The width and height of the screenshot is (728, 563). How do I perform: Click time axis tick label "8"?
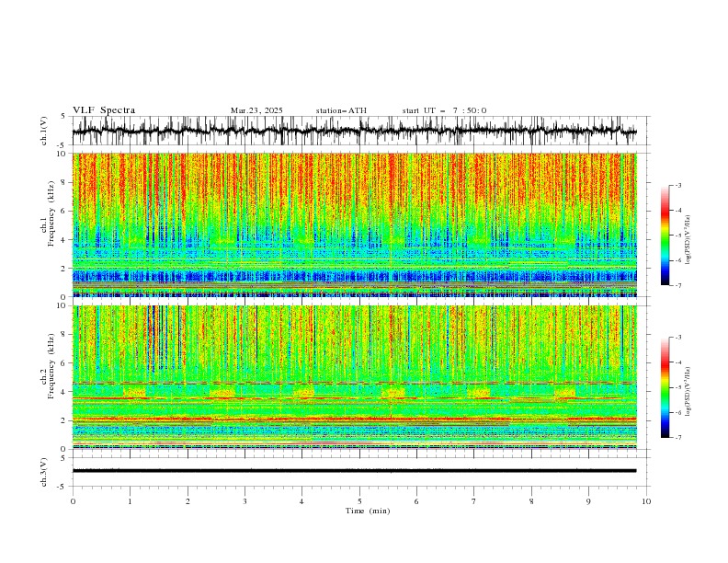531,501
